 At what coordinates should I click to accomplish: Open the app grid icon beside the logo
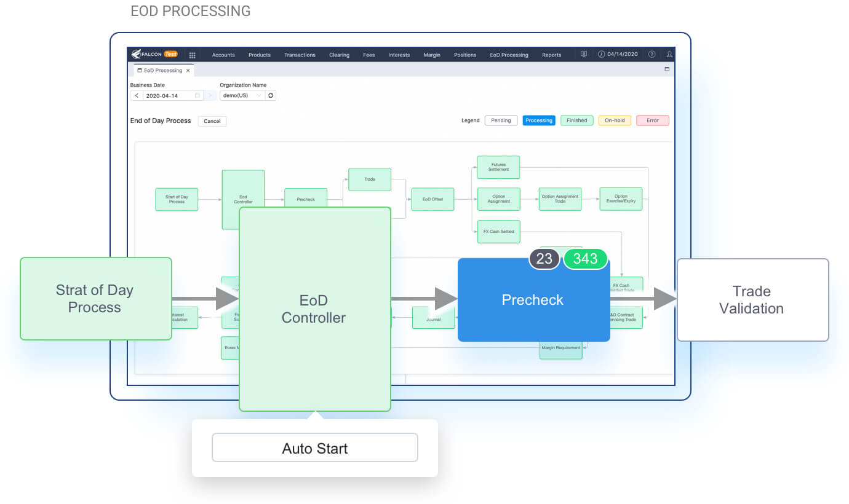tap(192, 55)
